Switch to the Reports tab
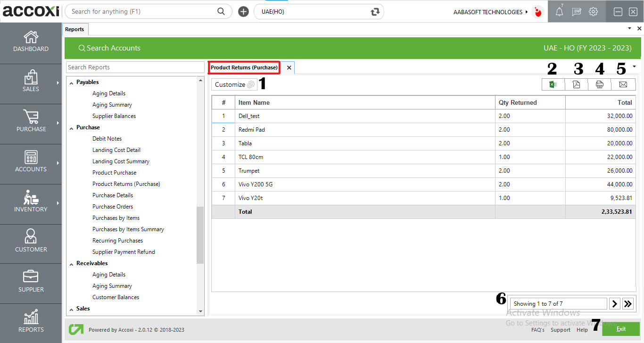 (75, 29)
